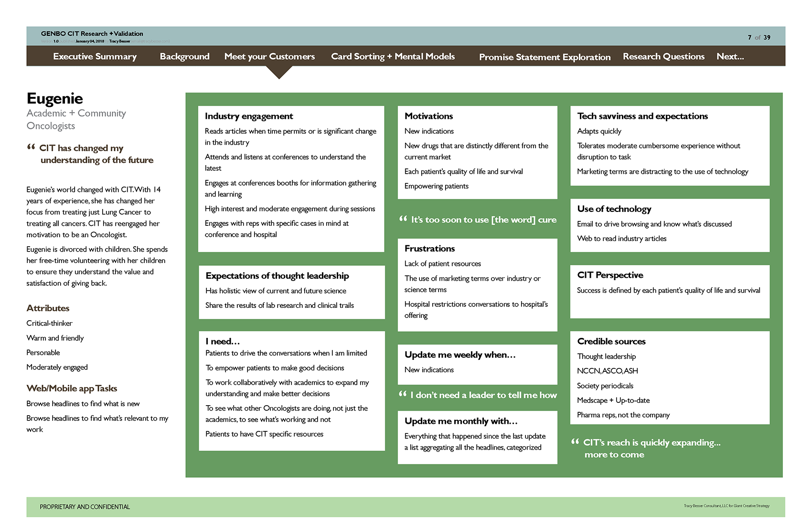The height and width of the screenshot is (525, 812).
Task: Select the Meet your Customers tab
Action: pos(269,56)
